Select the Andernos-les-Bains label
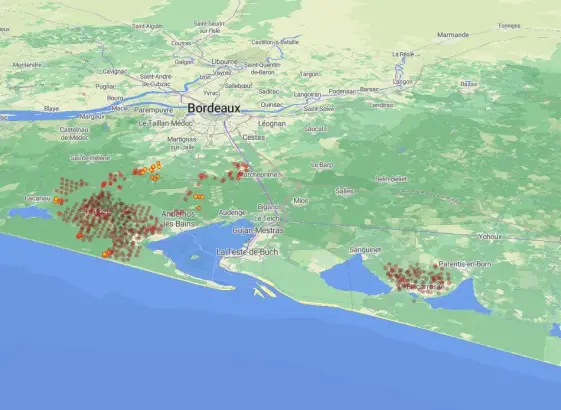Image resolution: width=561 pixels, height=410 pixels. (x=179, y=219)
